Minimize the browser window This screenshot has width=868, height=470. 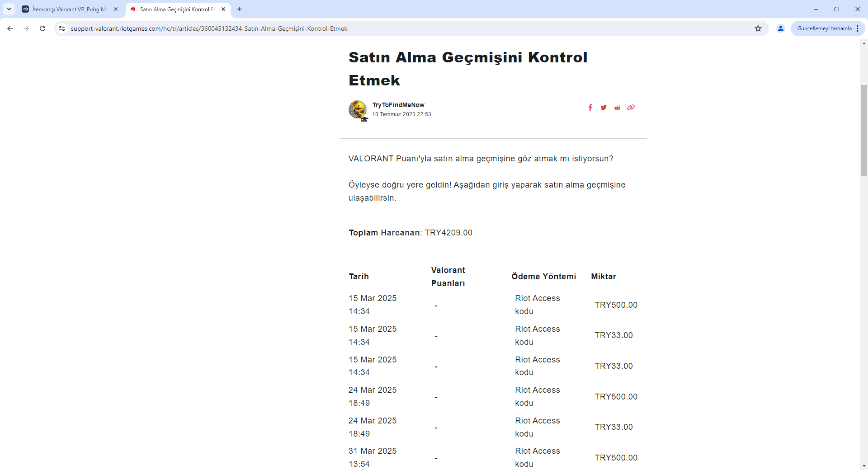pyautogui.click(x=816, y=9)
